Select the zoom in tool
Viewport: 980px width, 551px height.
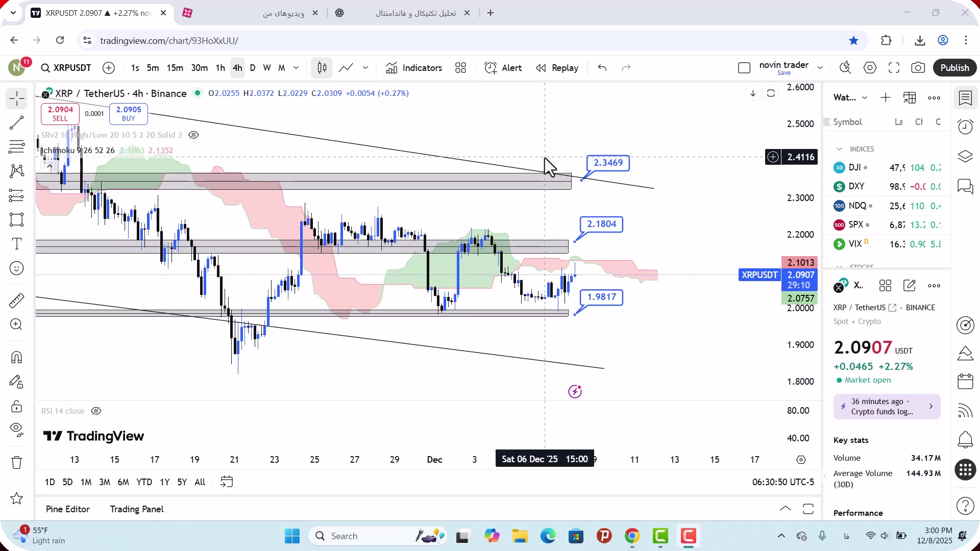click(x=16, y=325)
